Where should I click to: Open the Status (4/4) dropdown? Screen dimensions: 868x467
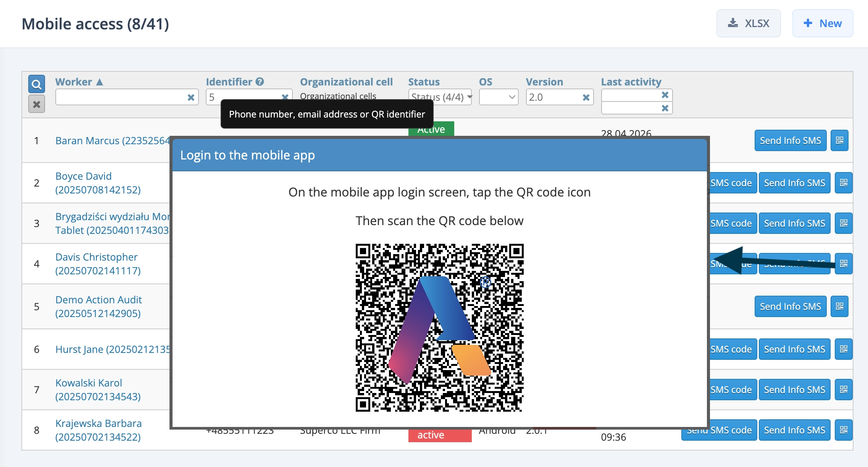pyautogui.click(x=440, y=97)
